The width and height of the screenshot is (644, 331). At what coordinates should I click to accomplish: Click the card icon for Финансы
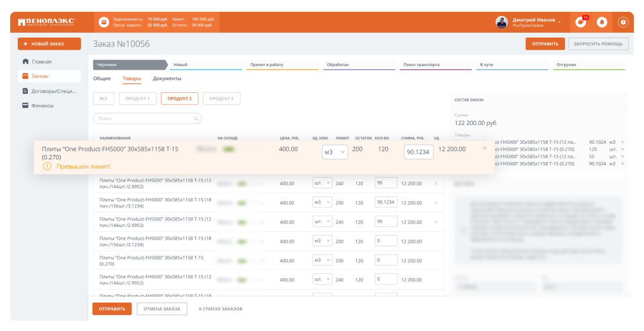click(x=25, y=106)
